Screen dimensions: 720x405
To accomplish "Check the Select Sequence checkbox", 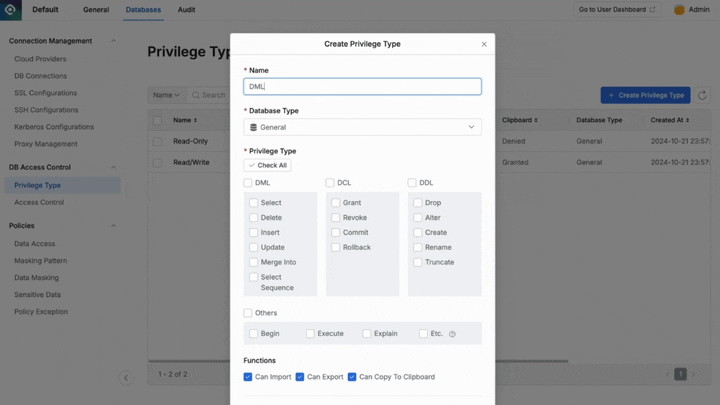I will click(253, 277).
